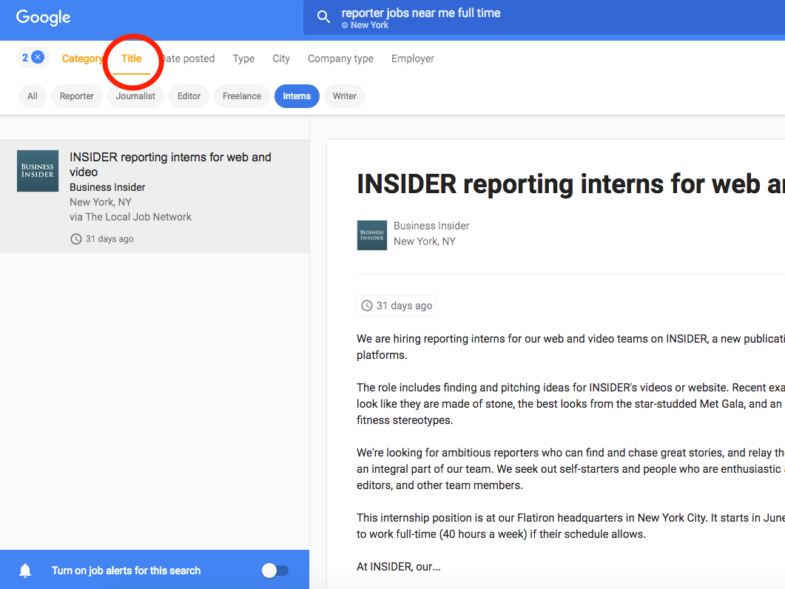Screen dimensions: 785x589
Task: Click the search box with reporter jobs query
Action: [544, 18]
